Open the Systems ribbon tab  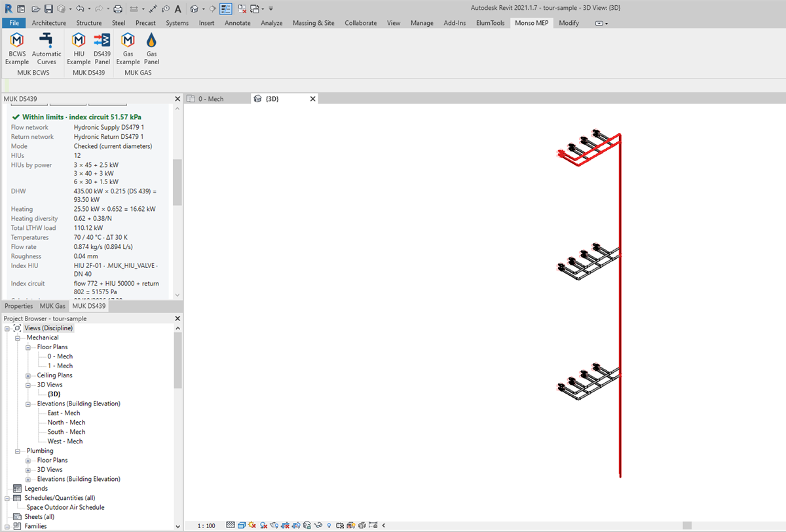[x=177, y=23]
